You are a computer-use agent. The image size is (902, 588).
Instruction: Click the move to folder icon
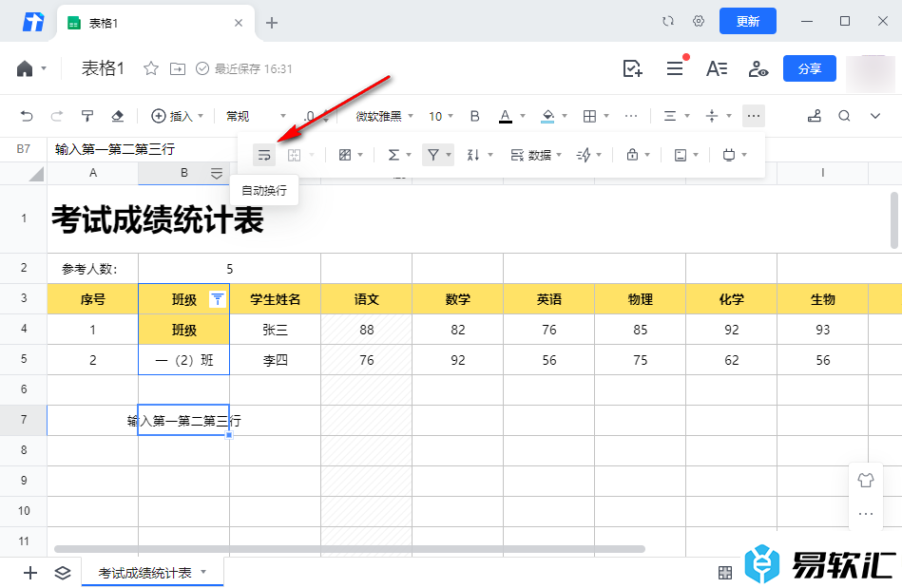click(x=178, y=69)
